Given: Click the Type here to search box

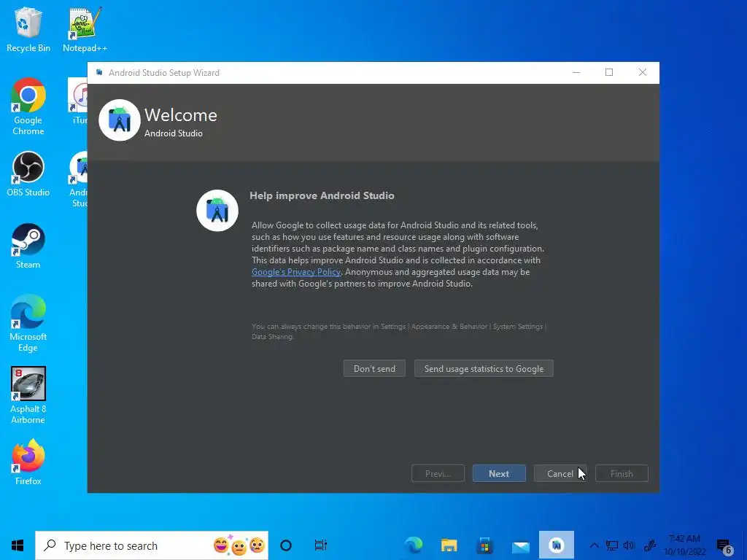Looking at the screenshot, I should [152, 545].
